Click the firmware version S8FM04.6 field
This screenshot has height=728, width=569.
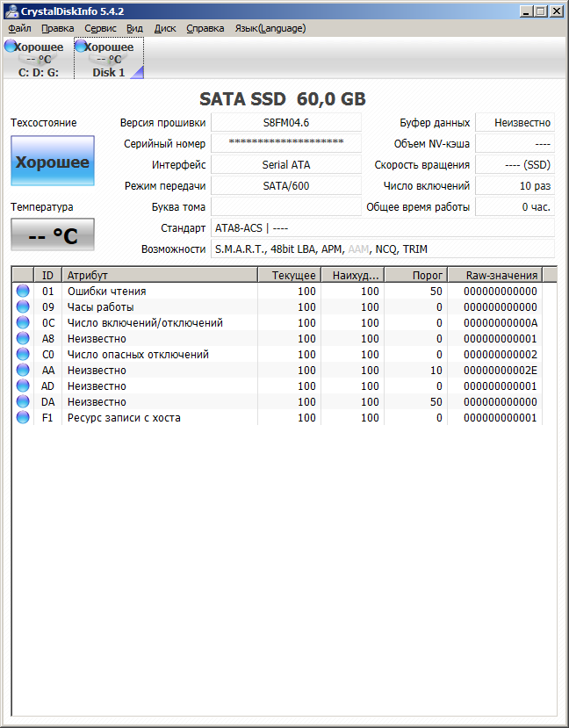coord(286,122)
